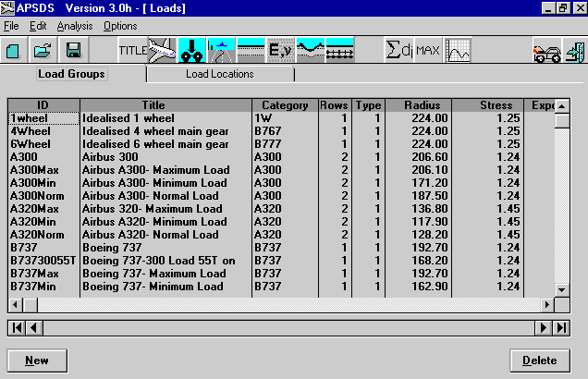
Task: Click radius value 117.90
Action: coord(430,222)
